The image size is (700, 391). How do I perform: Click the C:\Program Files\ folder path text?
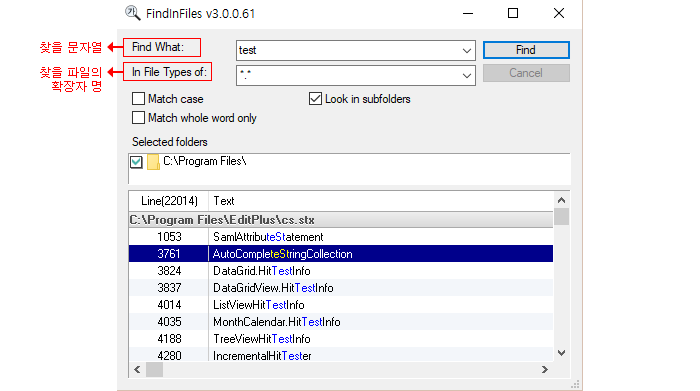(x=204, y=161)
